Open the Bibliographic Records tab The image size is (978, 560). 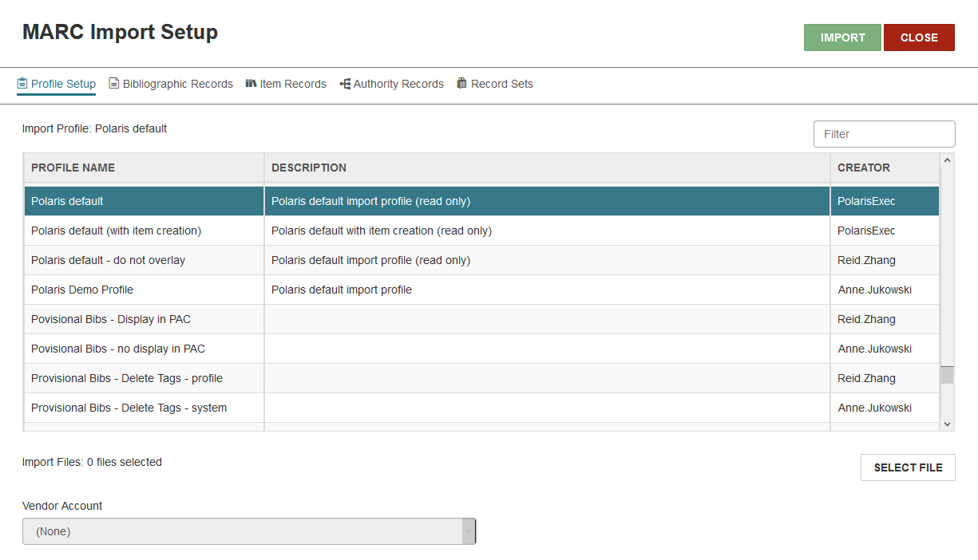coord(171,84)
